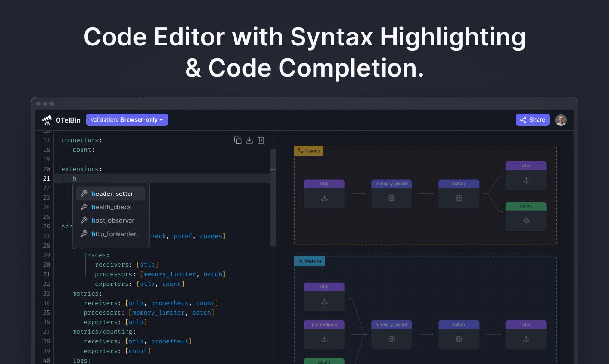This screenshot has height=364, width=609.
Task: Click the Share button
Action: point(532,120)
